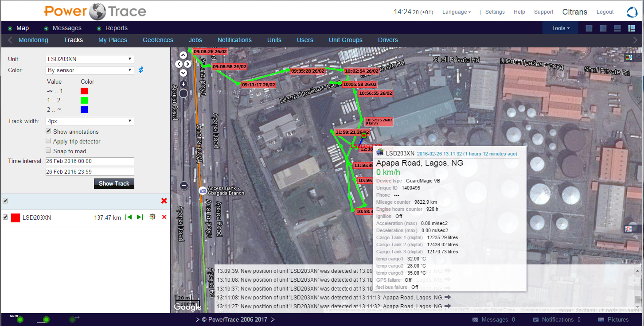Center the map on the LSD203XN track

point(152,217)
